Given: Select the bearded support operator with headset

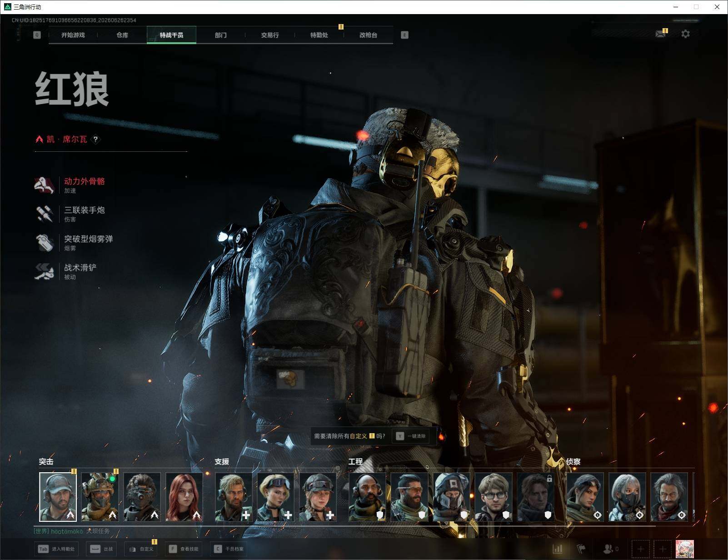Looking at the screenshot, I should pos(234,497).
